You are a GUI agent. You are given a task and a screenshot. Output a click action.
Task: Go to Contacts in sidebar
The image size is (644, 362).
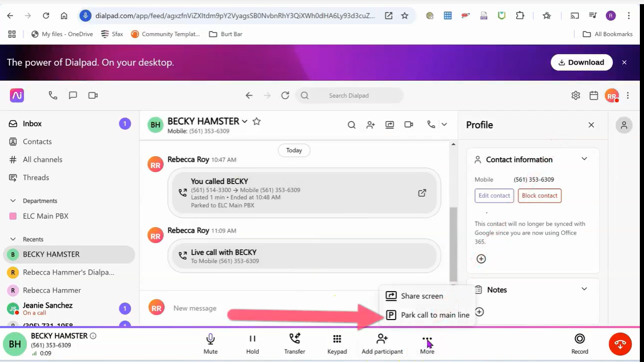tap(69, 141)
